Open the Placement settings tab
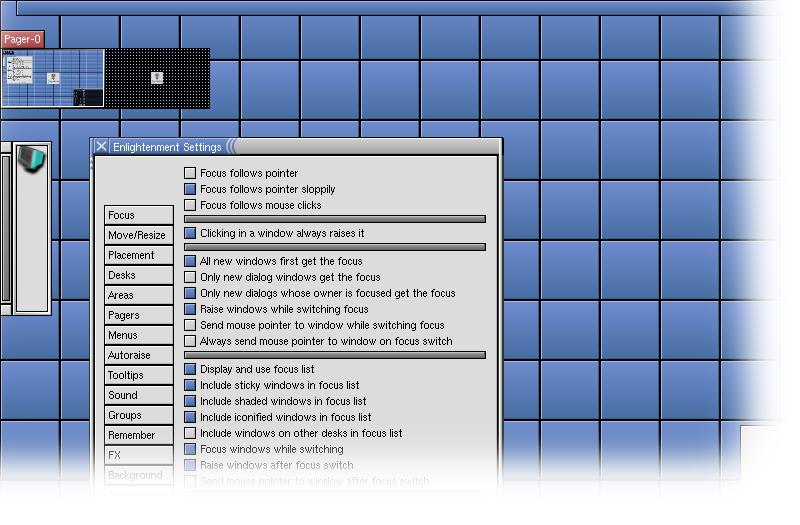The image size is (800, 525). tap(139, 255)
